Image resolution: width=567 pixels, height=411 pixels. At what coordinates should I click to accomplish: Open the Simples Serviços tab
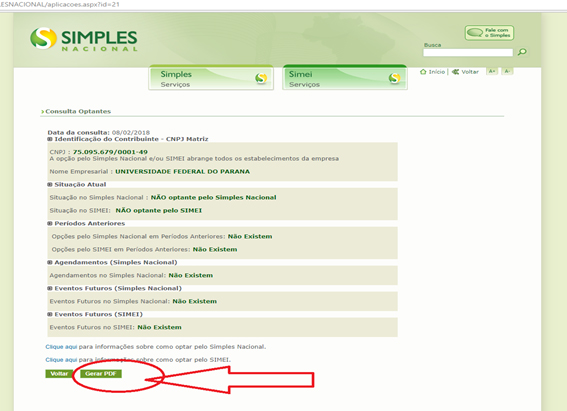[211, 77]
